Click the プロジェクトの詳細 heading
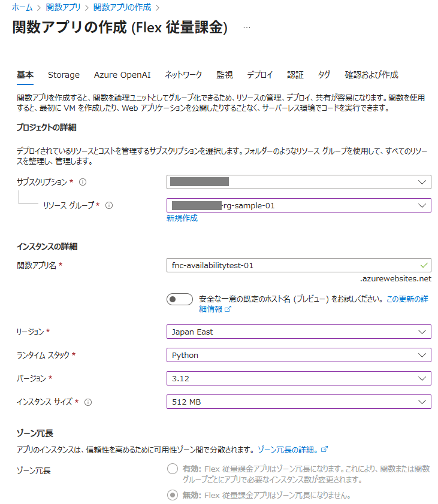Viewport: 438px width, 504px height. 46,127
